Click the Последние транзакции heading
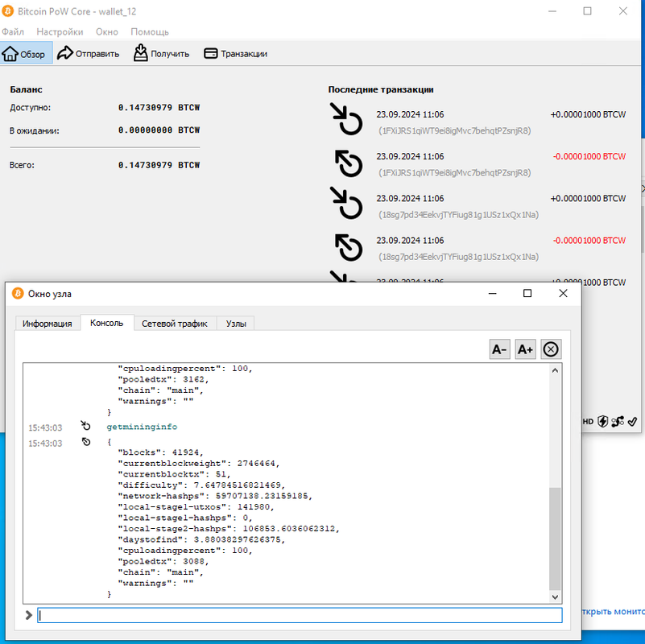The width and height of the screenshot is (645, 644). click(x=381, y=89)
